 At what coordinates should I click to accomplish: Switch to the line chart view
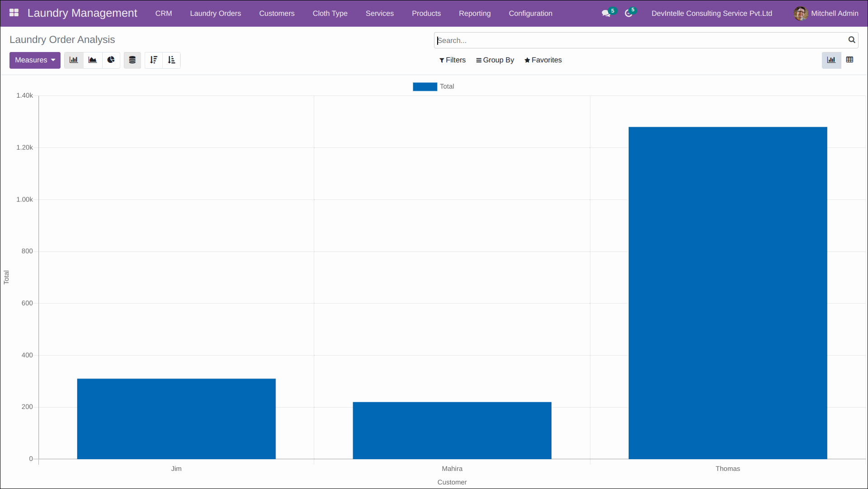tap(92, 60)
